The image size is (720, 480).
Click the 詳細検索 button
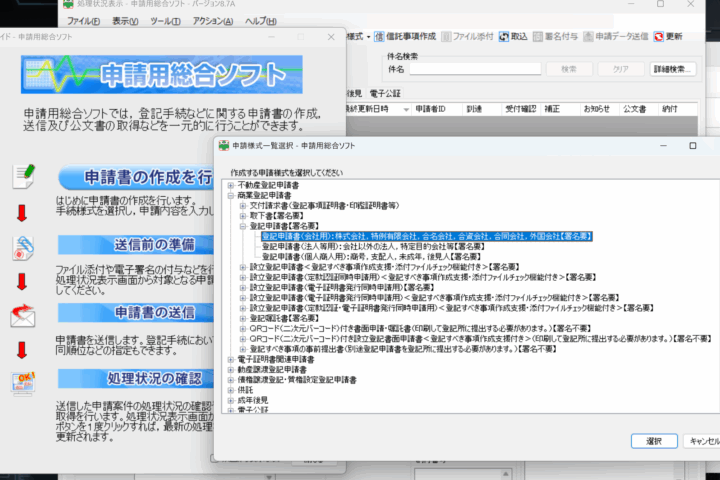tap(672, 69)
